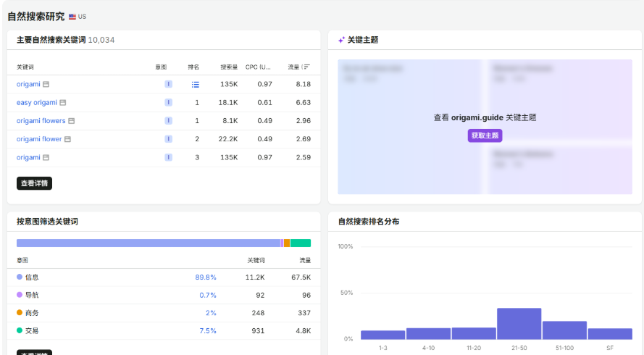This screenshot has width=644, height=355.
Task: Click the 11.2K keywords value for 信息
Action: [255, 277]
